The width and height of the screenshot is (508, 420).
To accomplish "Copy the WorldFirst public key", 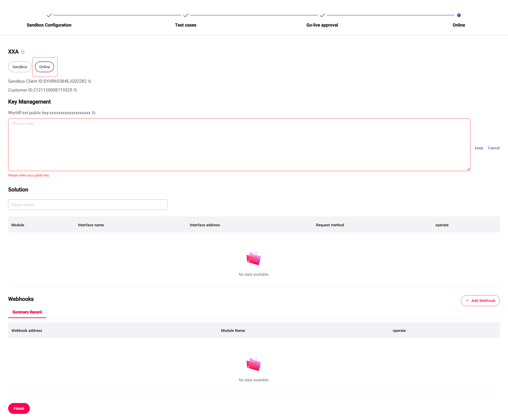I will [94, 113].
